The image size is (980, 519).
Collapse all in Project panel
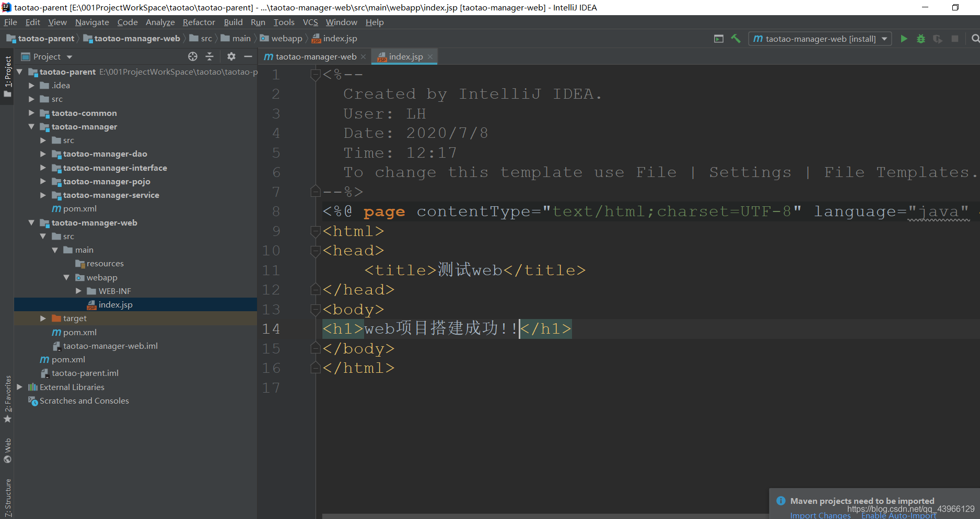click(x=209, y=56)
